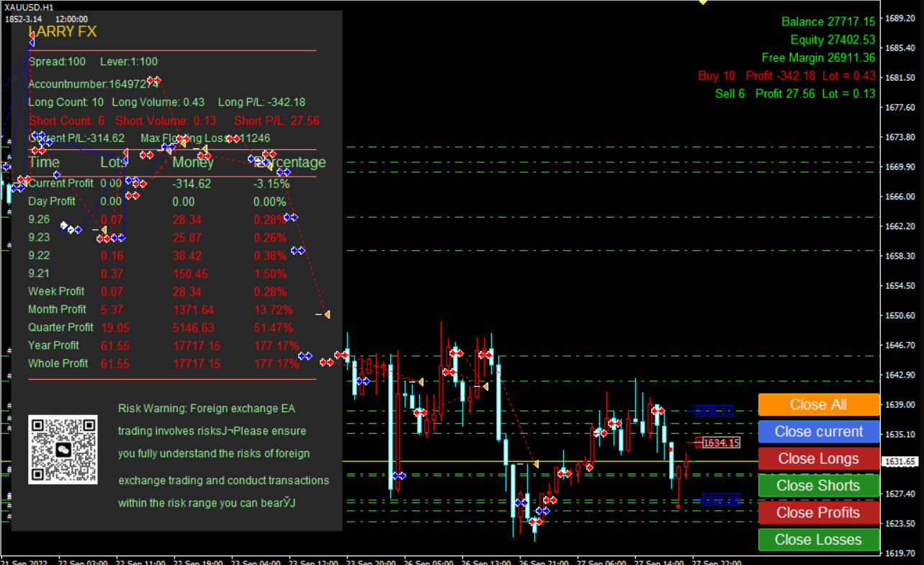Click the 1631.65 current price tag on axis
Viewport: 924px width, 565px height.
click(x=900, y=461)
